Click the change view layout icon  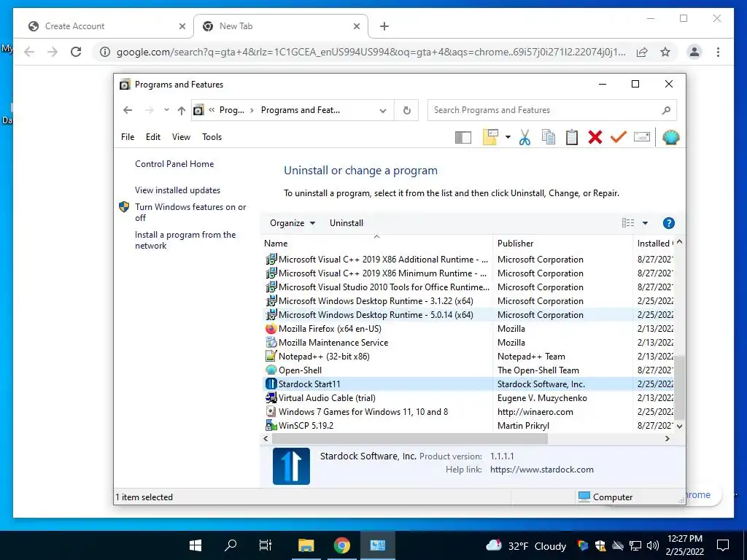[628, 223]
